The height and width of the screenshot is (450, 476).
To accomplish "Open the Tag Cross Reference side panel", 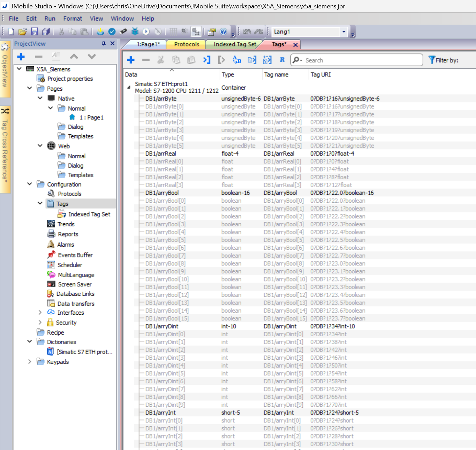I will coord(5,149).
